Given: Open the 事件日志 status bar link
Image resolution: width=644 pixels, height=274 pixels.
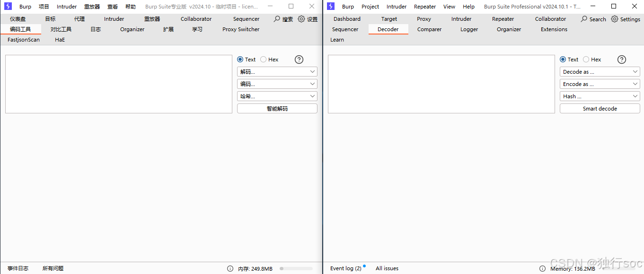Looking at the screenshot, I should 18,268.
